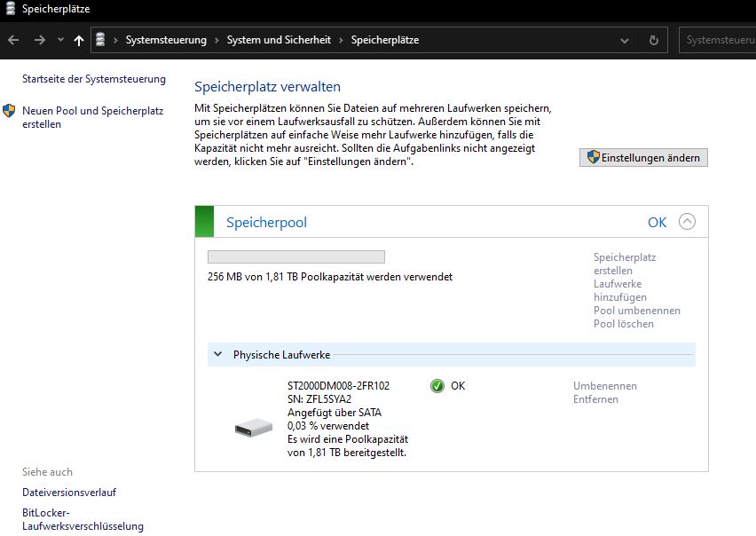This screenshot has width=756, height=536.
Task: Click pool capacity usage bar
Action: point(296,257)
